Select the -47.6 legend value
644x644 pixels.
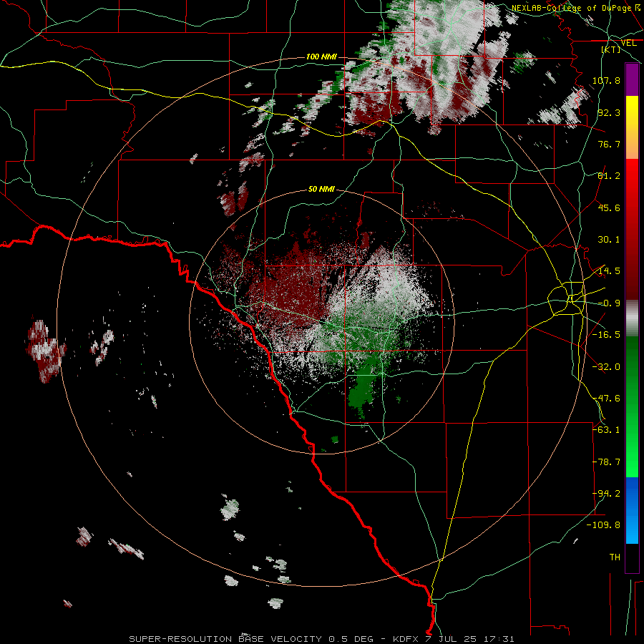(606, 399)
